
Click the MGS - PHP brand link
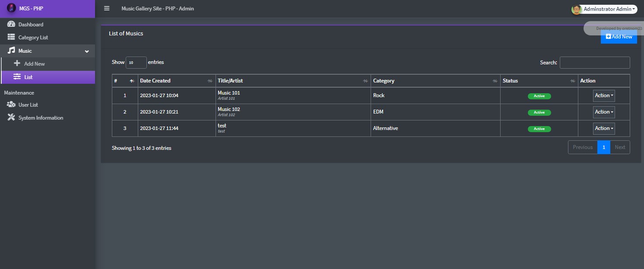(x=48, y=9)
